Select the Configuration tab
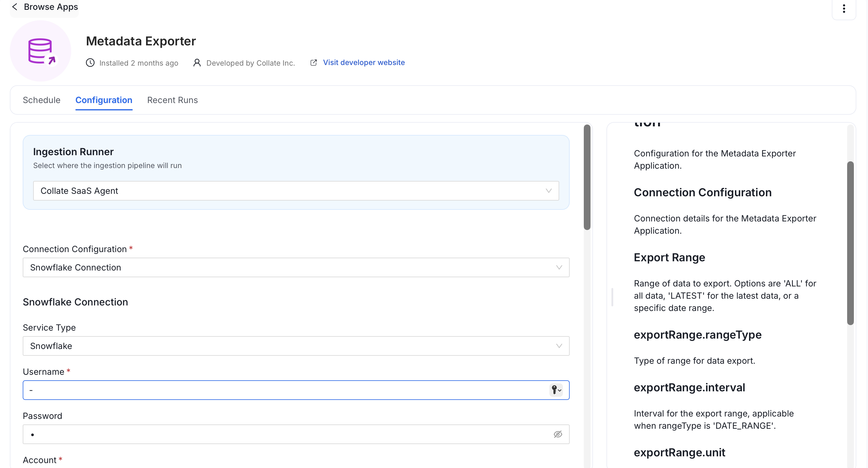Screen dimensions: 868x468 pyautogui.click(x=104, y=100)
